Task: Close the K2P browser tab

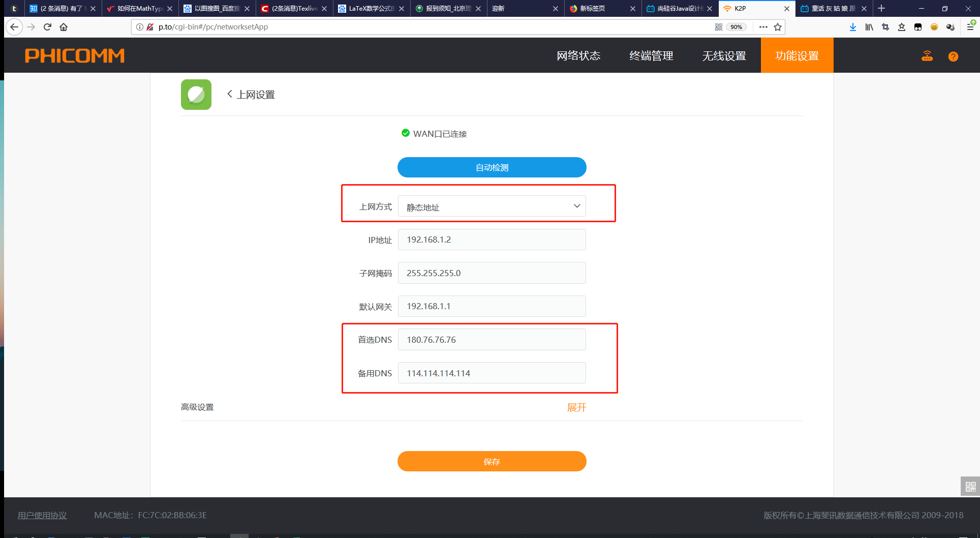Action: click(786, 9)
